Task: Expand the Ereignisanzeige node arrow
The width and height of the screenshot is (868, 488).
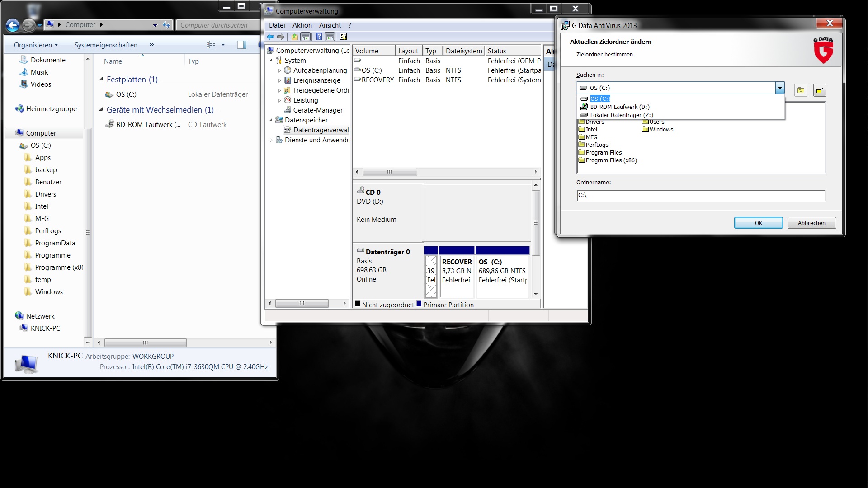Action: coord(279,80)
